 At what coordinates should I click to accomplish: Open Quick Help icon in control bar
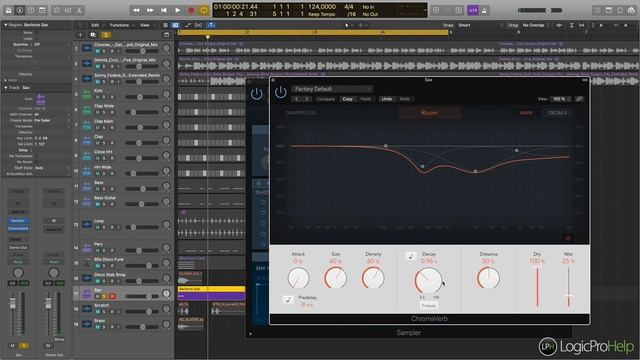[31, 10]
